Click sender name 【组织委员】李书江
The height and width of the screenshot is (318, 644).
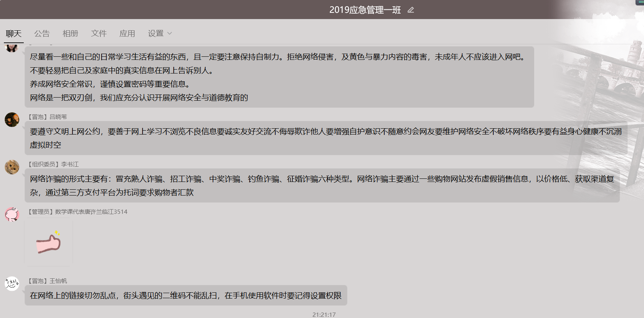(x=53, y=164)
